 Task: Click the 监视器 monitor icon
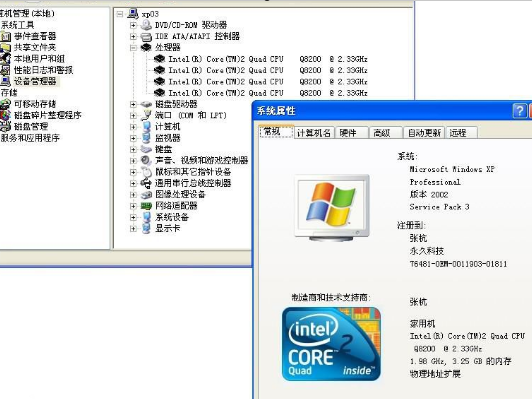[x=146, y=138]
